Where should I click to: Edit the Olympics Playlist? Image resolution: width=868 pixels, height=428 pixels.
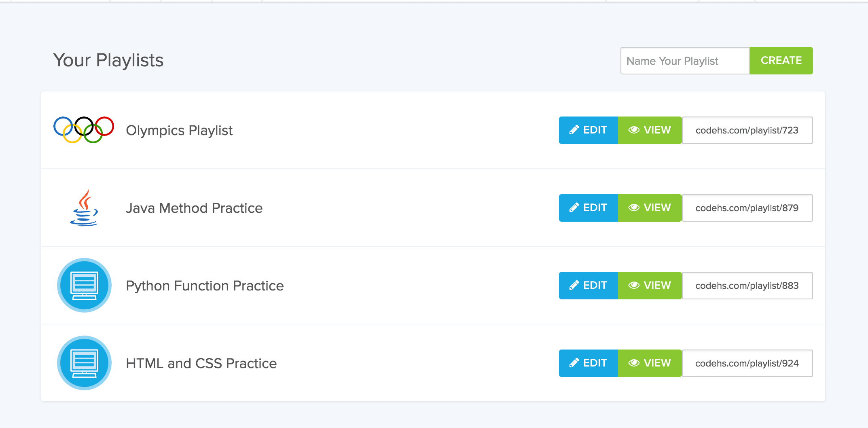[x=589, y=130]
